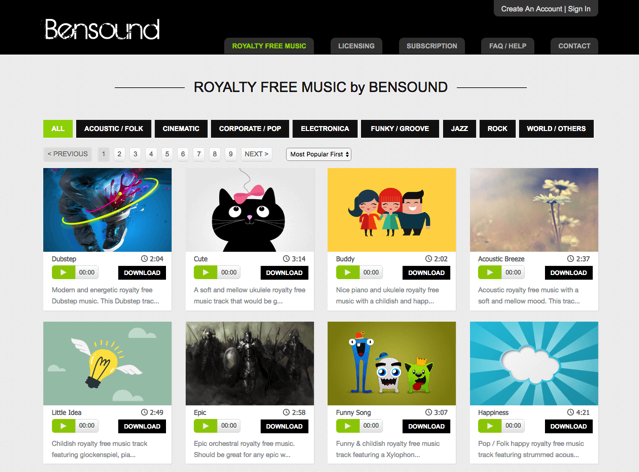Start playback of Buddy track
This screenshot has height=472, width=639.
coord(347,272)
